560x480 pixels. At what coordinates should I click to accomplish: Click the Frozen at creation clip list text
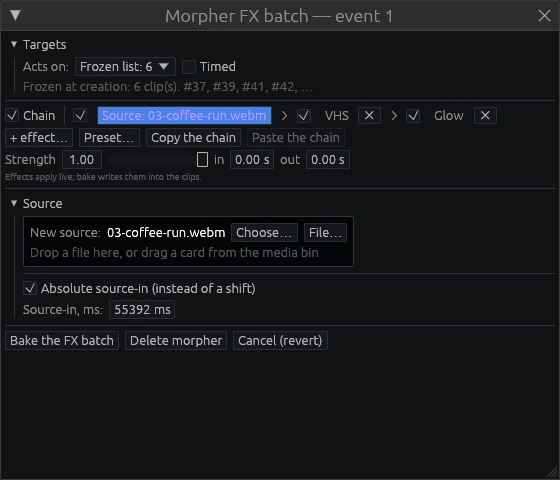tap(168, 87)
